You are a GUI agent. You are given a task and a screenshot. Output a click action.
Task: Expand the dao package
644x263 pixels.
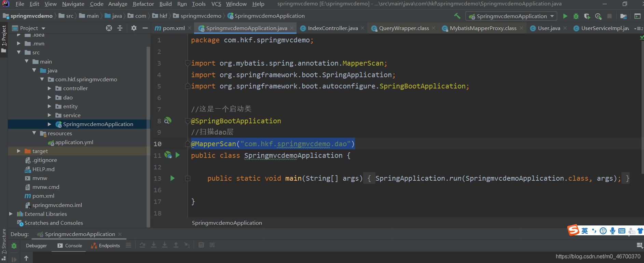50,97
